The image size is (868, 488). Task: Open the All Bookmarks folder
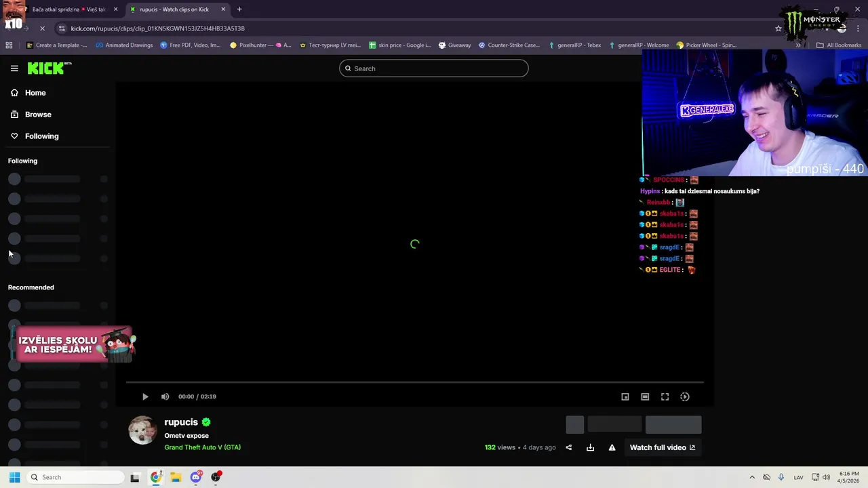point(839,45)
